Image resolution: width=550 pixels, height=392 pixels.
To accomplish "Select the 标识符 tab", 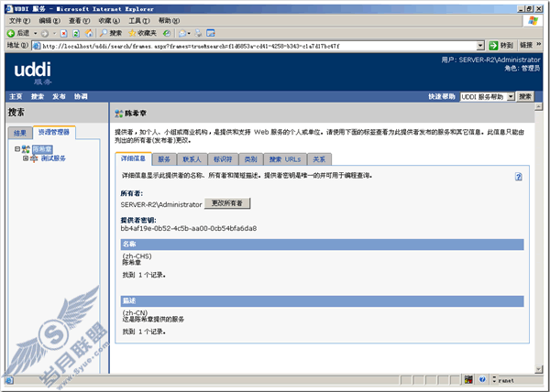I will [223, 159].
